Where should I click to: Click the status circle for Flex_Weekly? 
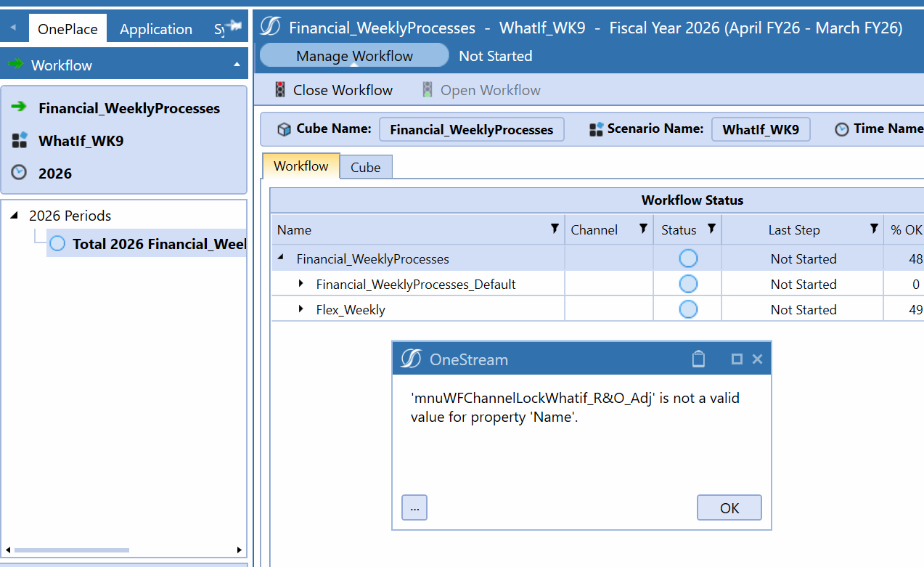(687, 308)
